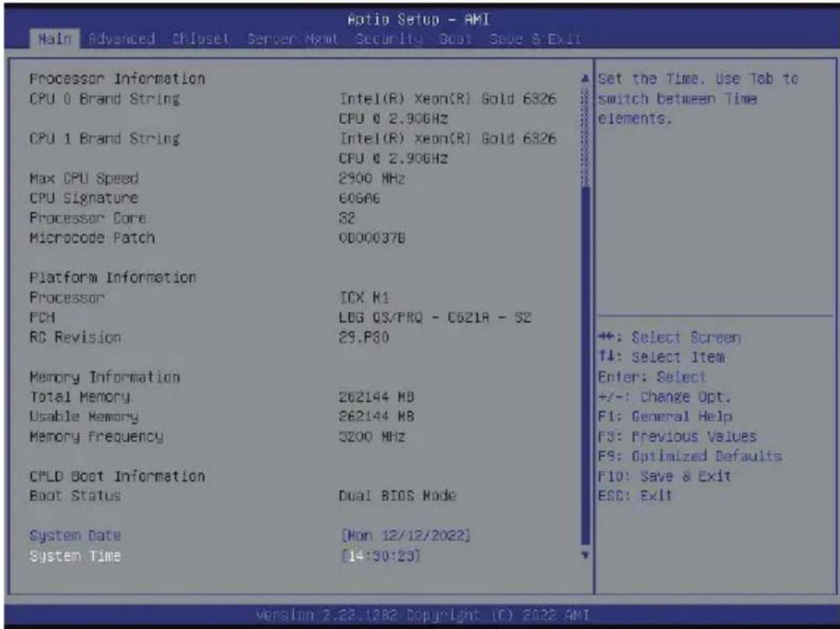Click the Usable Memory label
Viewport: 840px width, 629px height.
coord(84,417)
